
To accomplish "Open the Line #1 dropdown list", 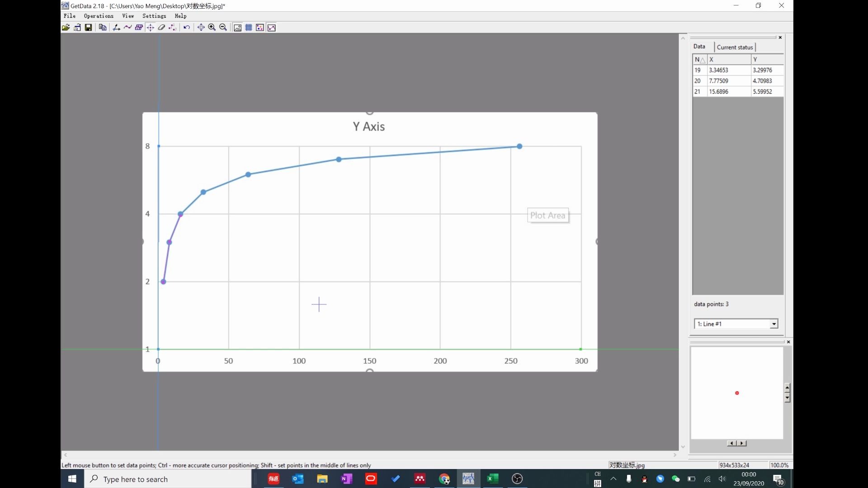I will click(774, 324).
